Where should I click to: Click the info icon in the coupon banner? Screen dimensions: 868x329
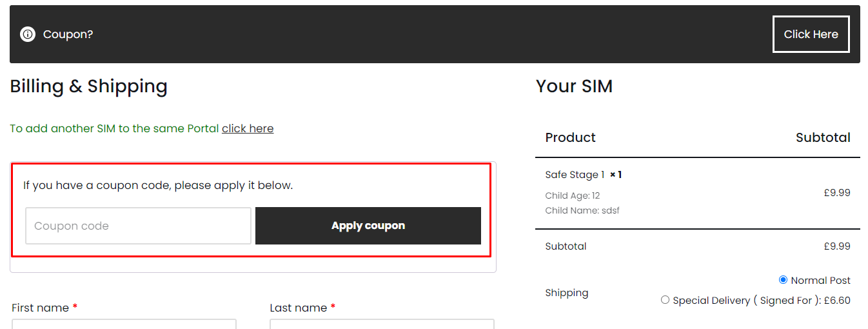[x=28, y=34]
